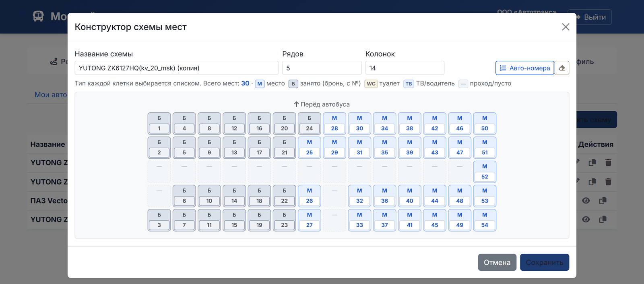Screen dimensions: 644x284
Task: Focus the Название схемы text field
Action: [176, 68]
